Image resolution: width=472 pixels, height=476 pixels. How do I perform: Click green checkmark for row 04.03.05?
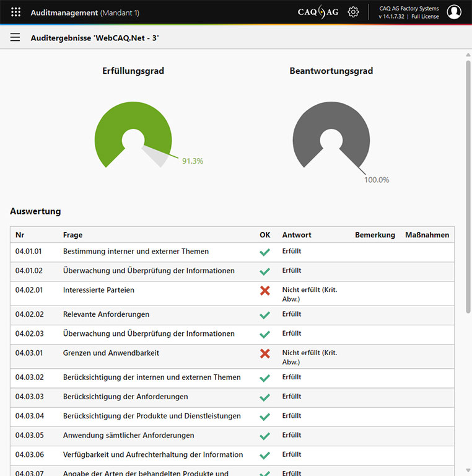pyautogui.click(x=265, y=436)
